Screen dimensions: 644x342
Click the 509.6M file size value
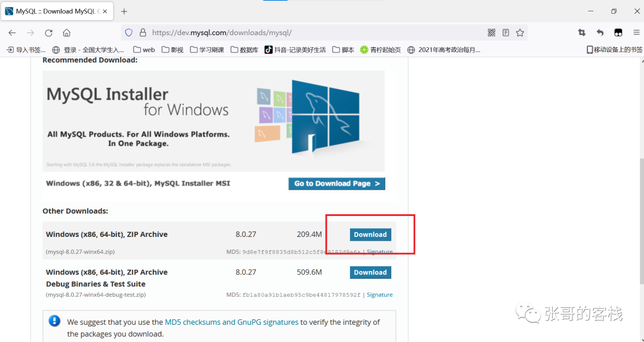tap(309, 273)
